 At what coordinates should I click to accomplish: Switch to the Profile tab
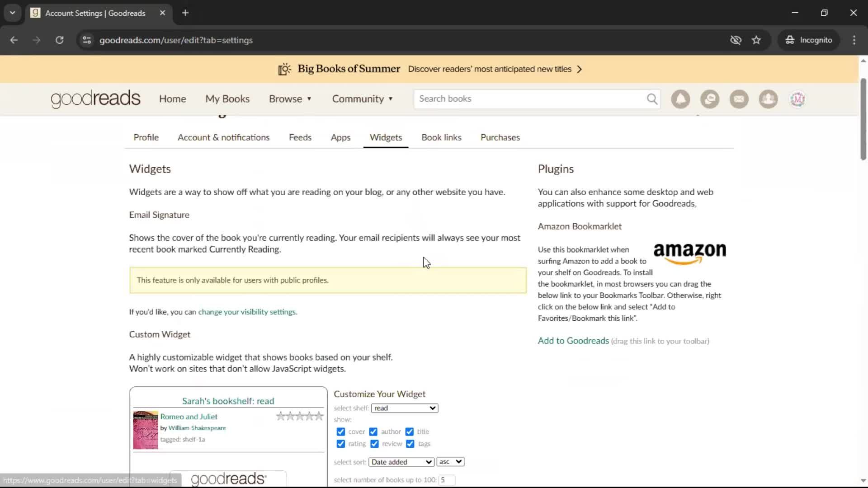click(146, 137)
